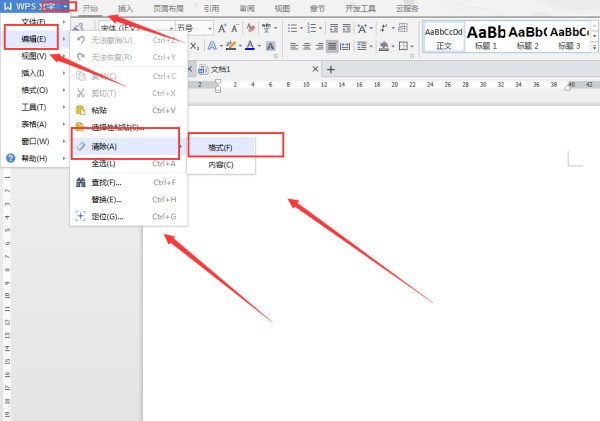Select 格式(F) in the Clear submenu

tap(221, 147)
